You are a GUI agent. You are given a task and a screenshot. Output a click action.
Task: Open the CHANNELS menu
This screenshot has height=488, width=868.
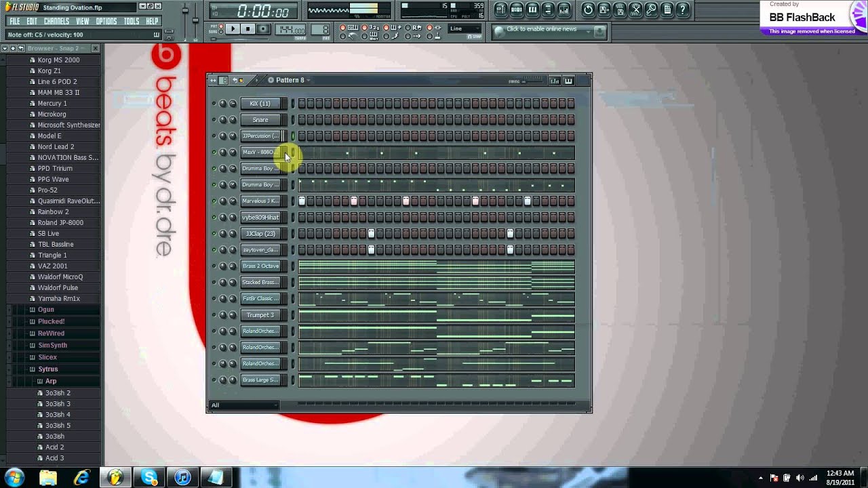pos(56,21)
